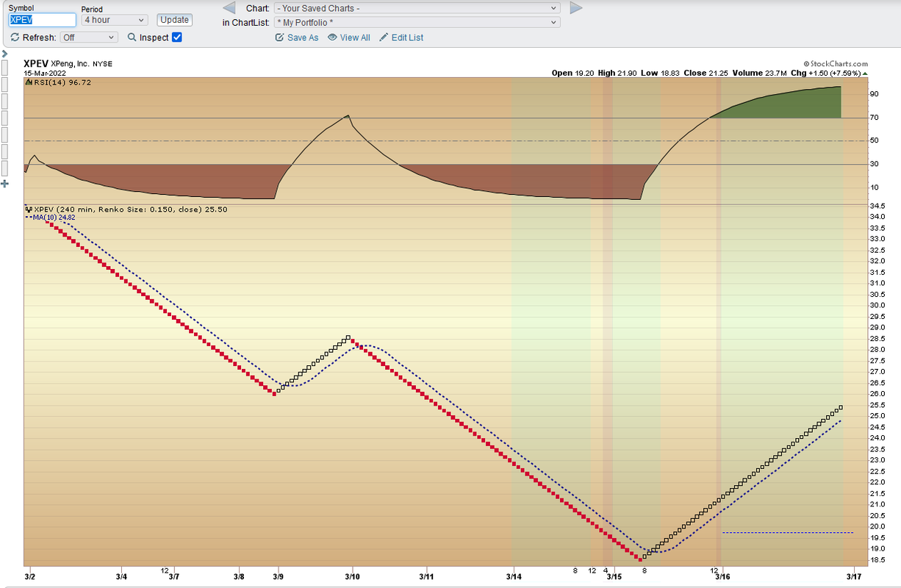Screen dimensions: 901x588
Task: Click the RSI(14) 96.72 label
Action: point(62,82)
